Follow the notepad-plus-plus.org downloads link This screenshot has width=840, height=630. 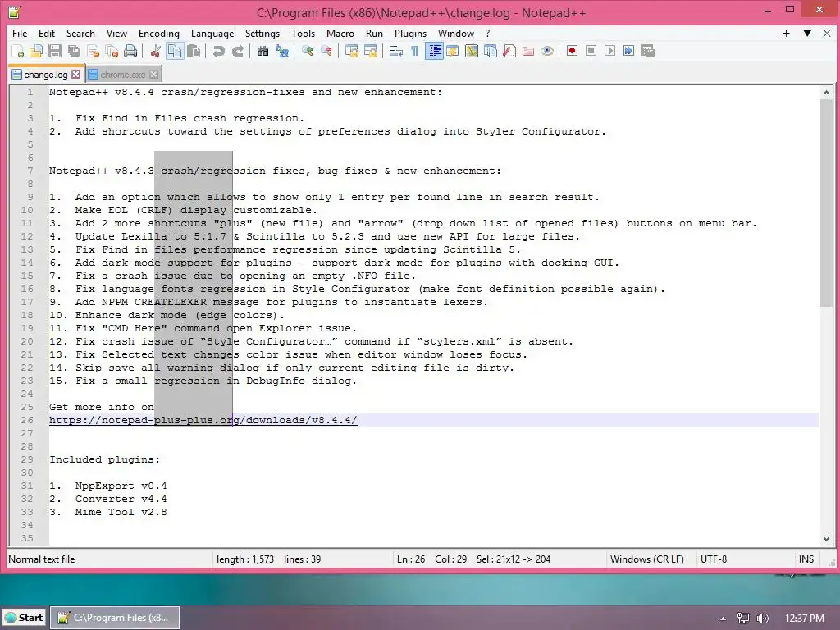[203, 420]
